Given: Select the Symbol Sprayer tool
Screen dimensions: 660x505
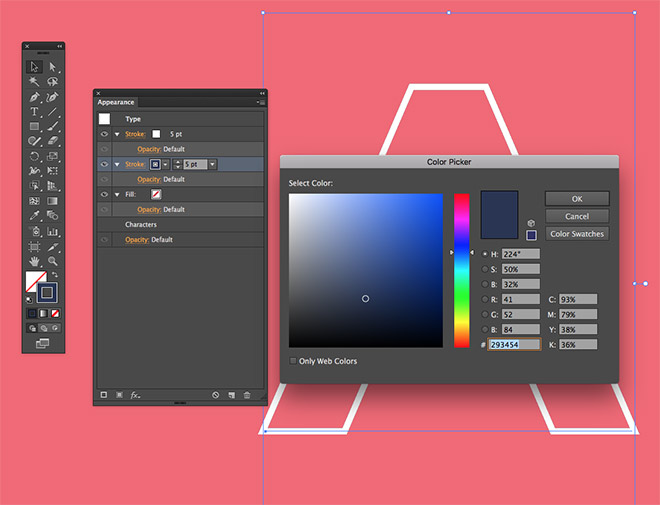Looking at the screenshot, I should (x=34, y=231).
